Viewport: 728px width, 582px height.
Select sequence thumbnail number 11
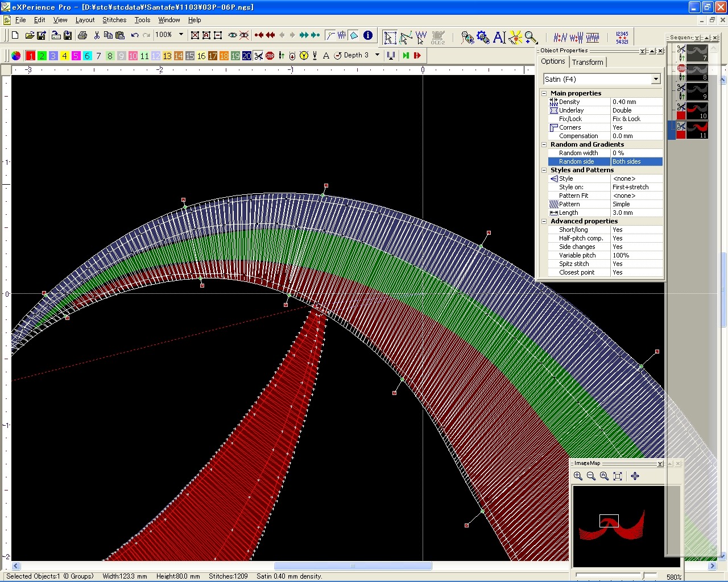tap(697, 130)
